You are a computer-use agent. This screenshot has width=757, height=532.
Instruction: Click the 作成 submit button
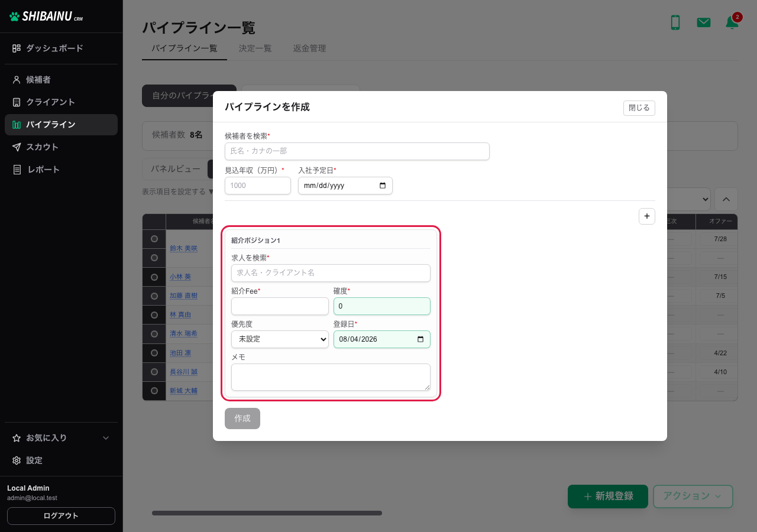pyautogui.click(x=242, y=419)
